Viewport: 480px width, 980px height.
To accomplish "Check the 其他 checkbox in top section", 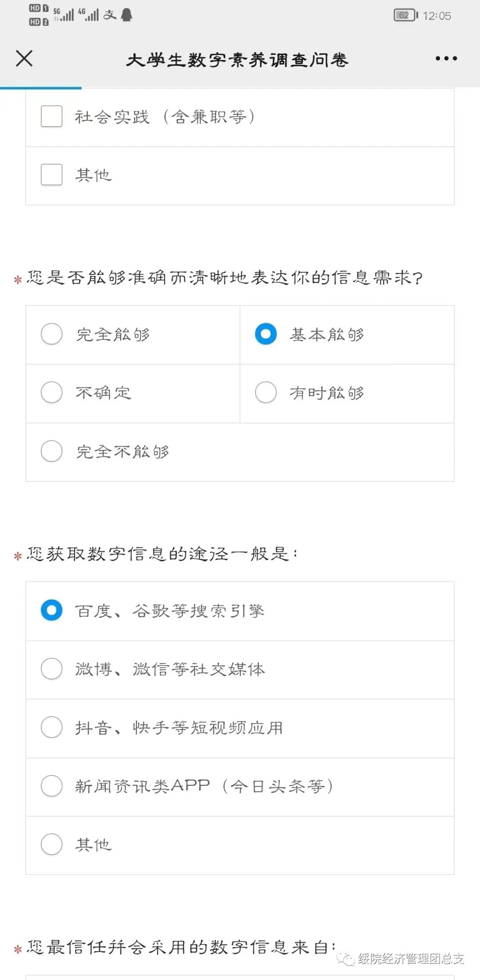I will coord(52,175).
